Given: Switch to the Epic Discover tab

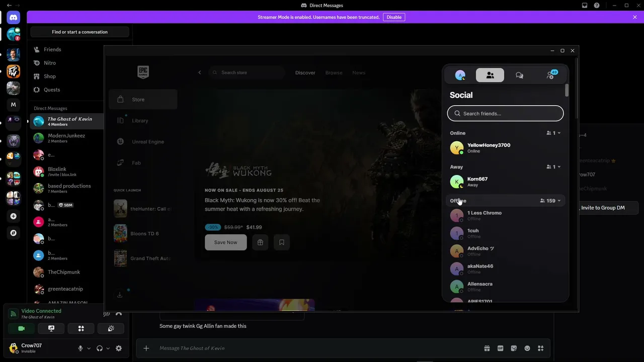Looking at the screenshot, I should coord(305,72).
